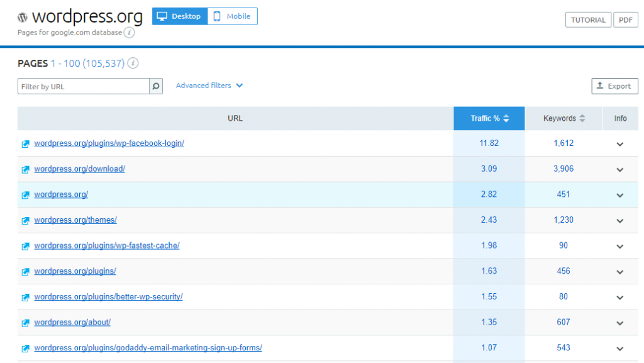The image size is (644, 363).
Task: Click keywords count 607
Action: tap(563, 322)
